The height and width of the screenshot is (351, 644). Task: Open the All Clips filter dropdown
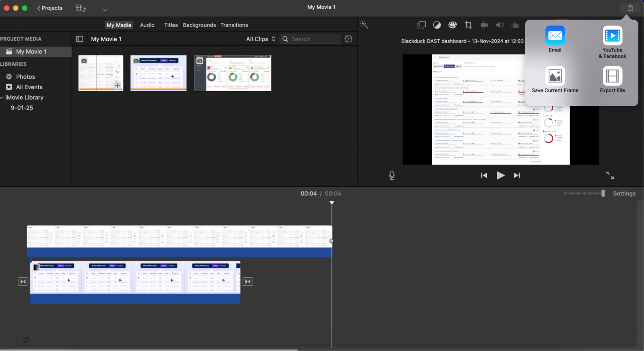[x=260, y=39]
